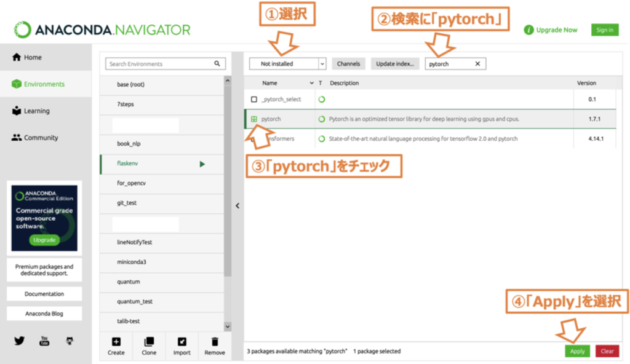
Task: Click the Sign in button
Action: [x=605, y=30]
